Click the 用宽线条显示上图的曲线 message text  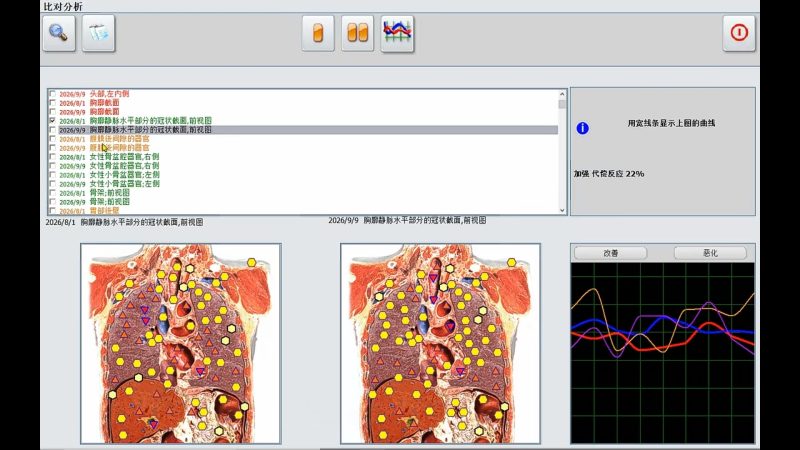671,123
